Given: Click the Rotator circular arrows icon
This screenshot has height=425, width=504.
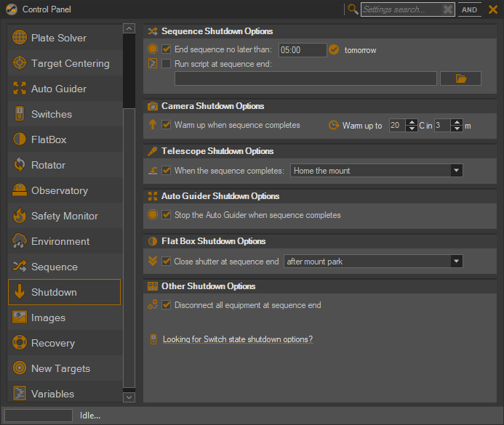Looking at the screenshot, I should [20, 164].
